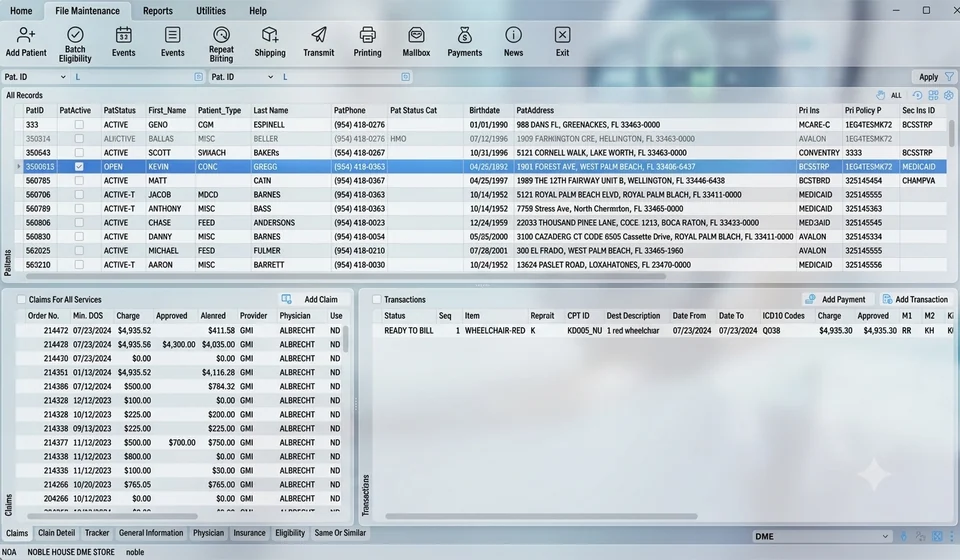This screenshot has width=960, height=560.
Task: Open the Home menu
Action: coord(21,10)
